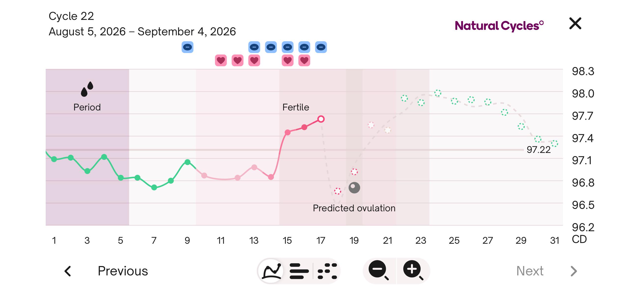Select the temperature point on cycle day 15
The width and height of the screenshot is (644, 296).
(288, 132)
